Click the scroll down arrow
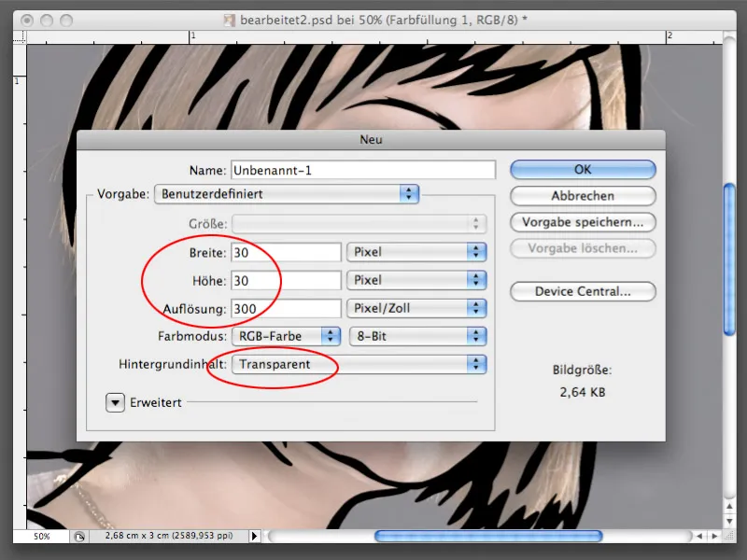Screen dimensions: 747x560 [x=729, y=522]
